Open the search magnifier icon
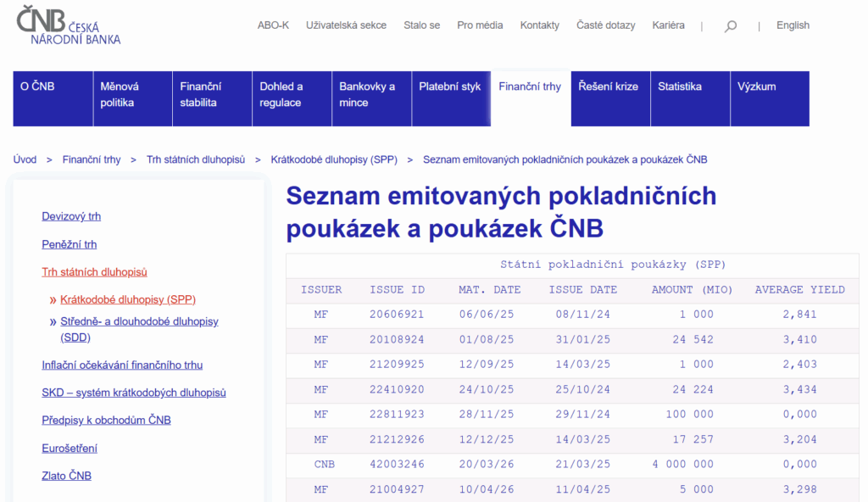Viewport: 868px width, 502px height. pos(731,26)
